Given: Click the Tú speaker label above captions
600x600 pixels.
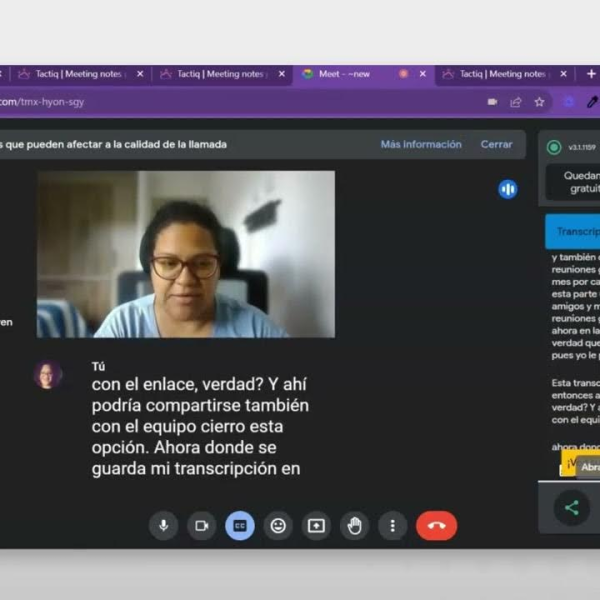Looking at the screenshot, I should tap(98, 367).
